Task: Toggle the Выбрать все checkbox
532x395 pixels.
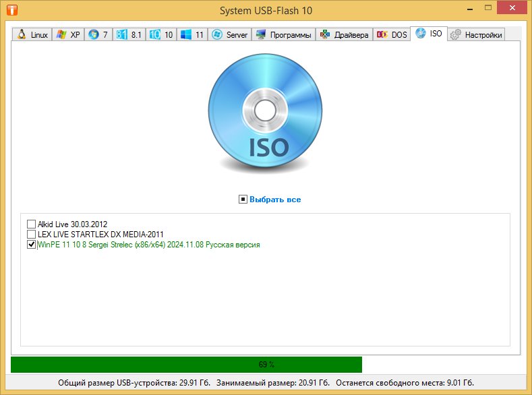Action: click(243, 200)
